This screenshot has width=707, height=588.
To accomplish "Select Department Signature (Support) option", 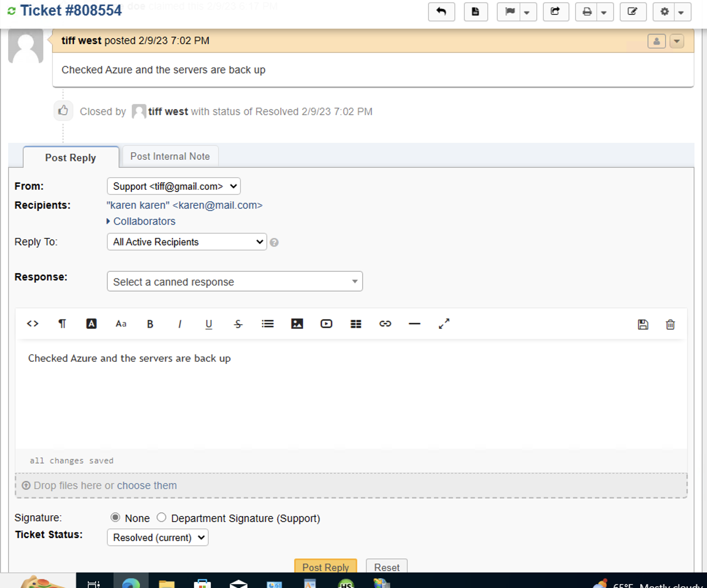I will pyautogui.click(x=161, y=517).
